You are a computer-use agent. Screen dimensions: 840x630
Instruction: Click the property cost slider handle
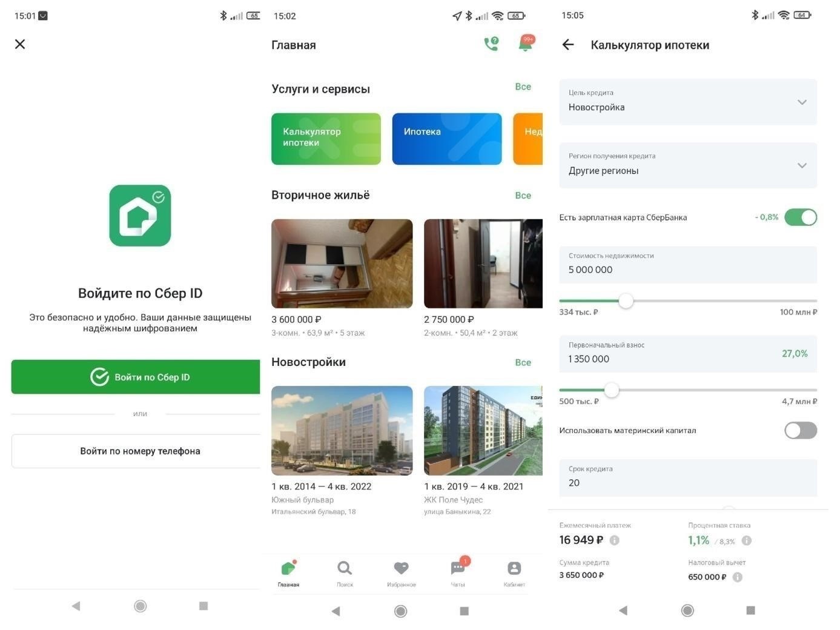(x=626, y=301)
